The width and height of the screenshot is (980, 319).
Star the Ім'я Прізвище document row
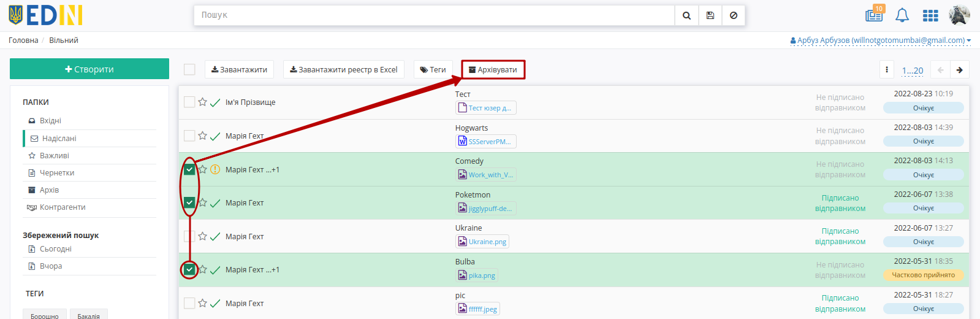(x=203, y=102)
